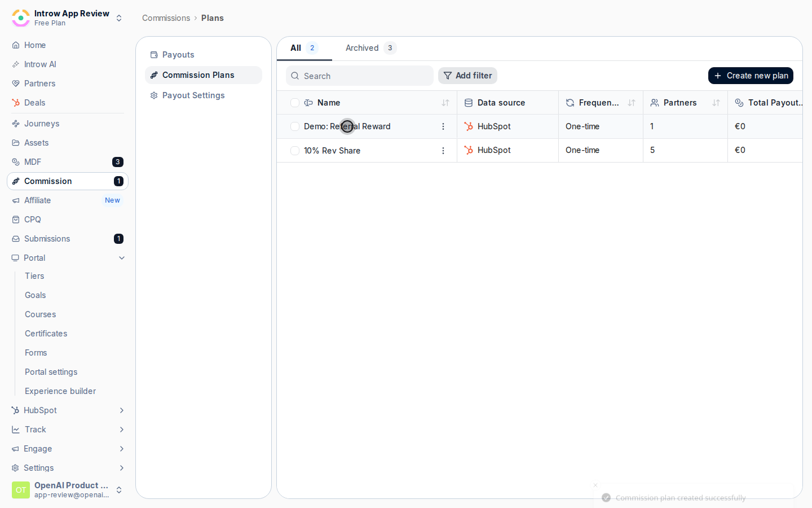
Task: Click the Payouts wallet icon
Action: click(154, 55)
